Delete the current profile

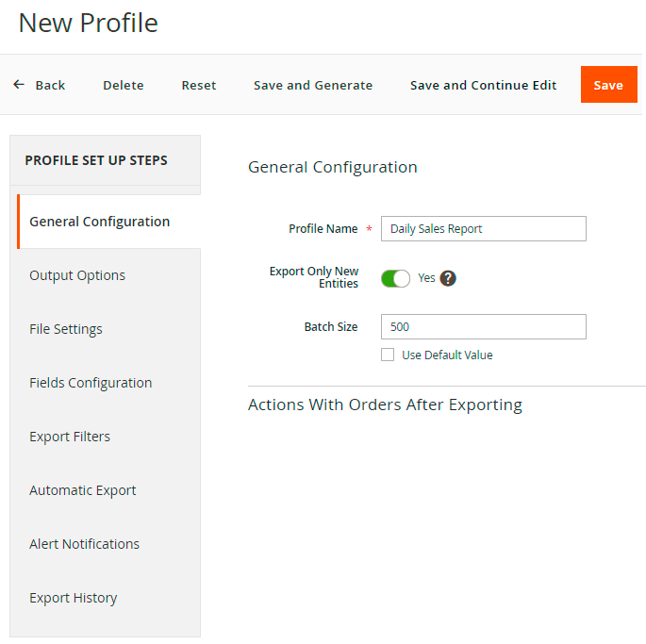coord(124,85)
